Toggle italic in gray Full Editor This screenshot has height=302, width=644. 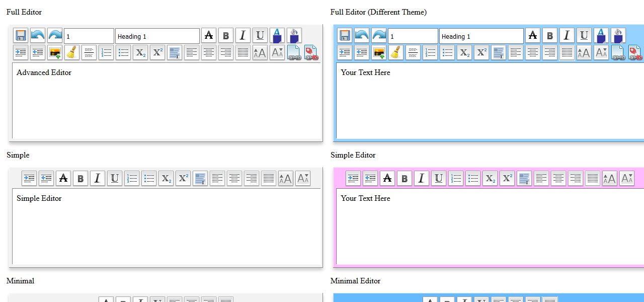pyautogui.click(x=243, y=36)
